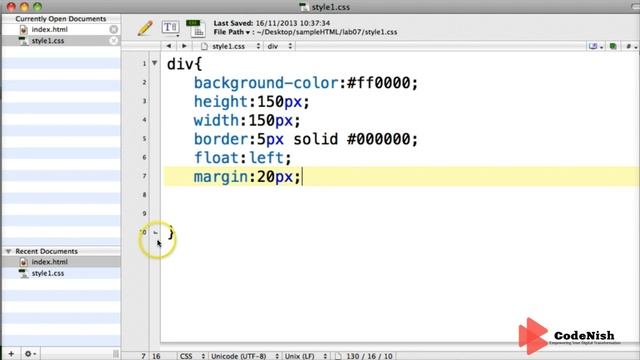Click the CSS document type icon
The height and width of the screenshot is (360, 640).
(196, 28)
